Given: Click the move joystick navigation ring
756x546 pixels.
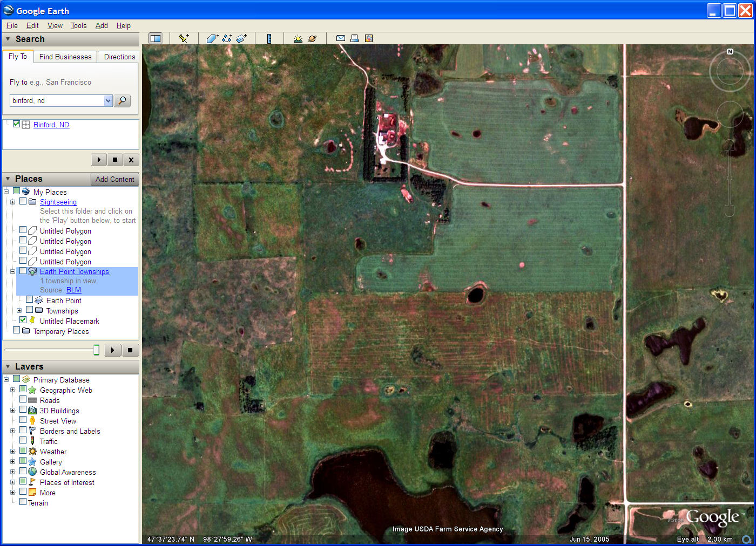Looking at the screenshot, I should [730, 114].
